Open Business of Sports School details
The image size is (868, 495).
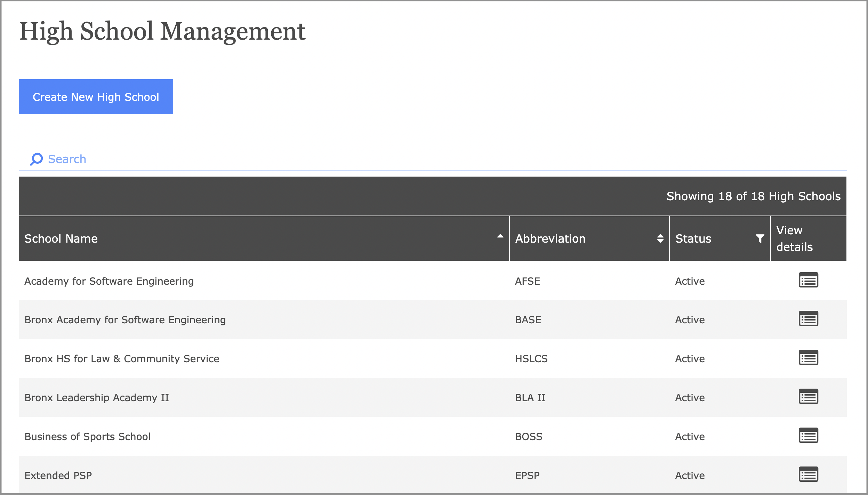[x=808, y=436]
